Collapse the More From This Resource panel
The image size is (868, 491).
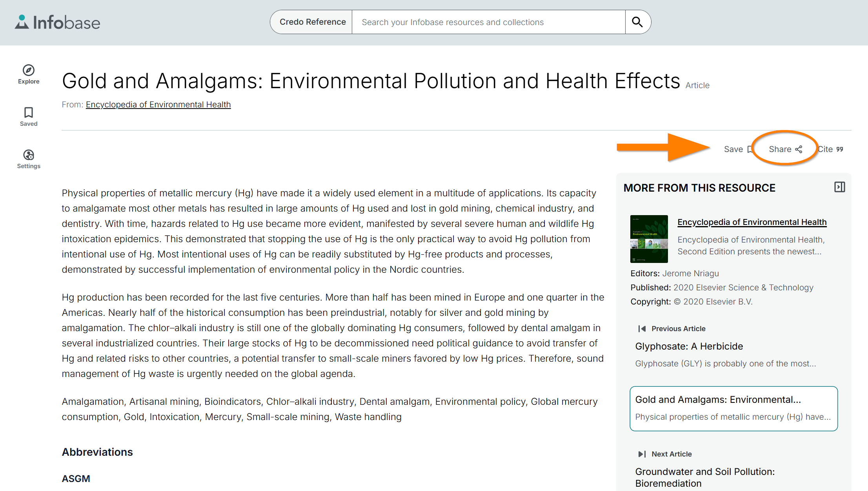point(839,187)
